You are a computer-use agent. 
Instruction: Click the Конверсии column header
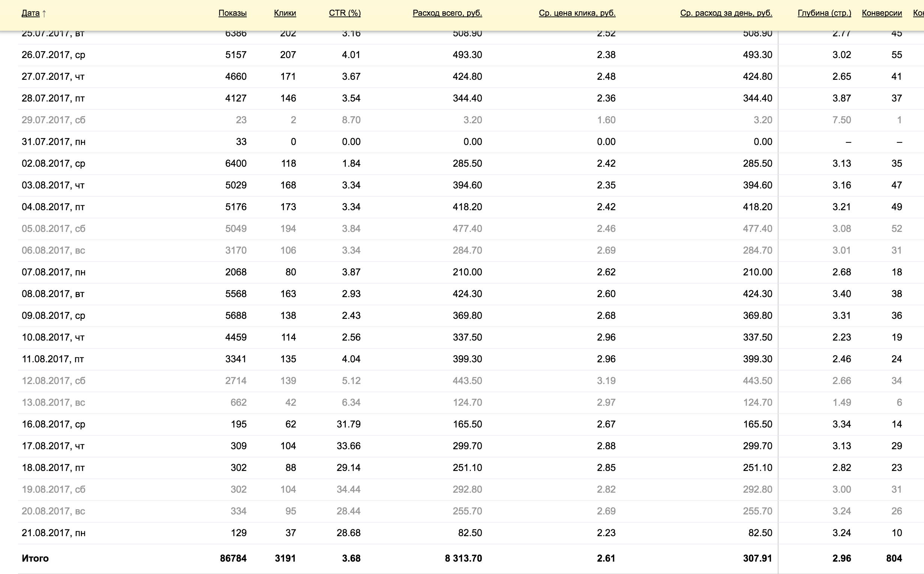click(x=882, y=13)
